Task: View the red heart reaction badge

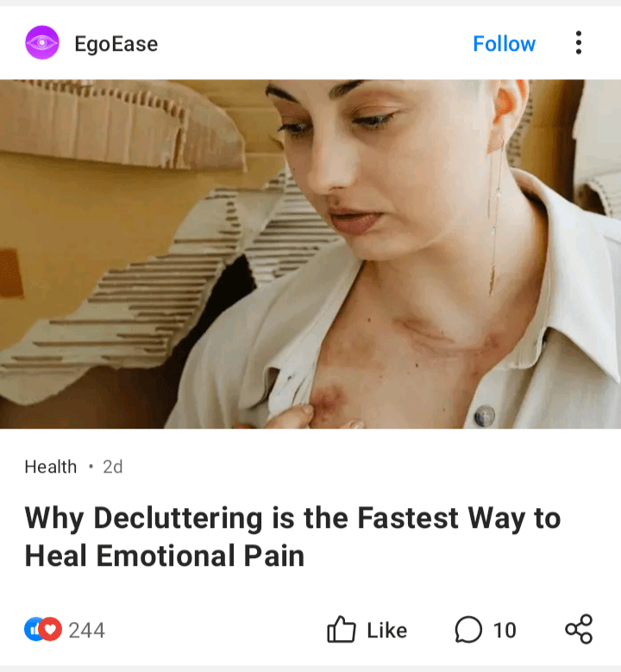Action: 51,629
